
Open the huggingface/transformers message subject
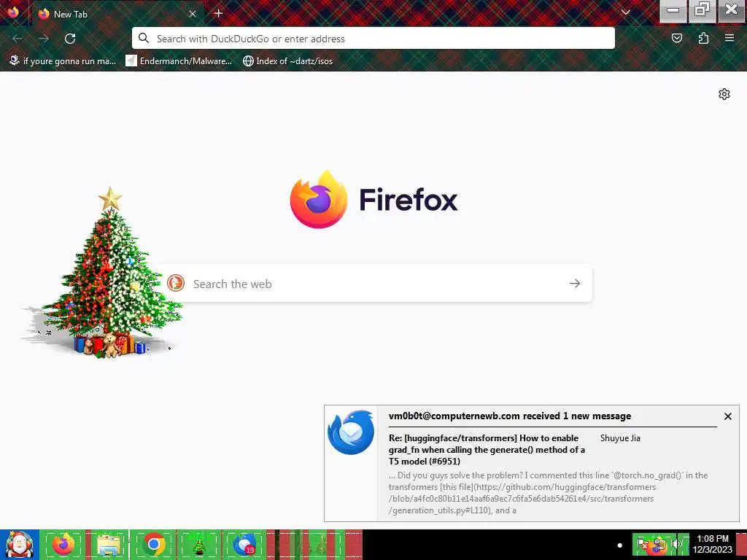[487, 449]
